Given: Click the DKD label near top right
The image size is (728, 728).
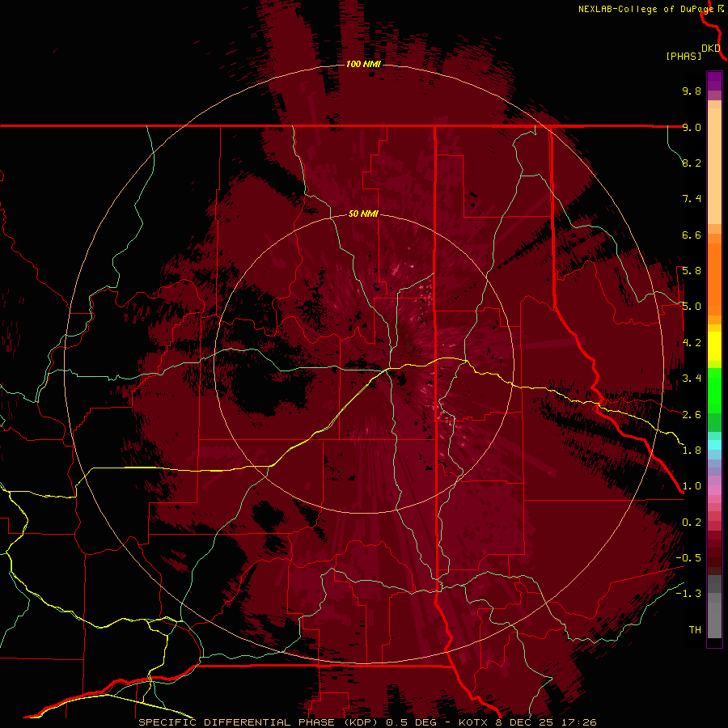Looking at the screenshot, I should coord(711,48).
